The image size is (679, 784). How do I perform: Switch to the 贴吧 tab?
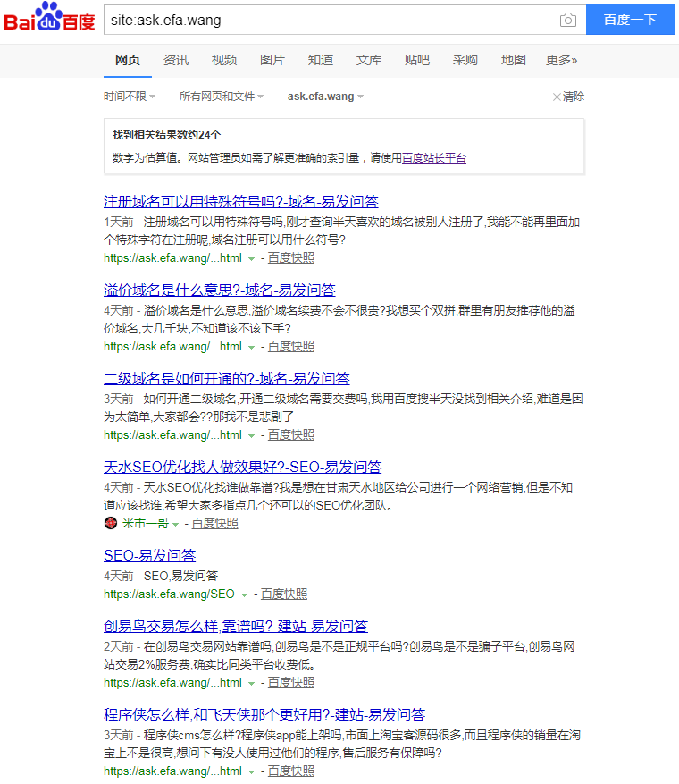click(416, 60)
